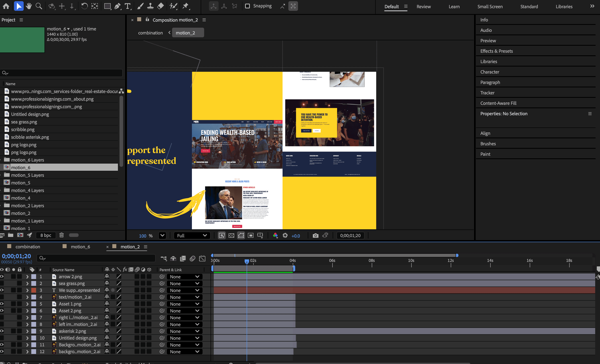
Task: Switch to the combination timeline tab
Action: point(27,247)
